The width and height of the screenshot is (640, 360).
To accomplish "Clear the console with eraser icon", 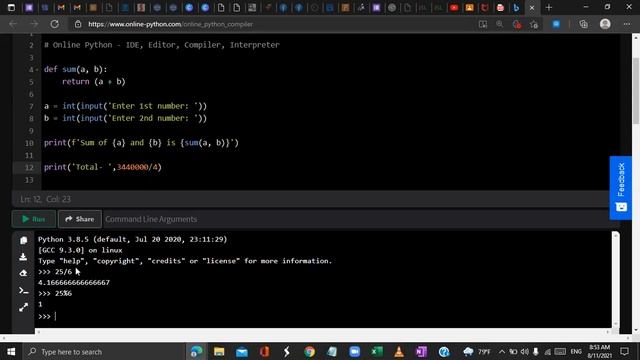I will pyautogui.click(x=23, y=273).
